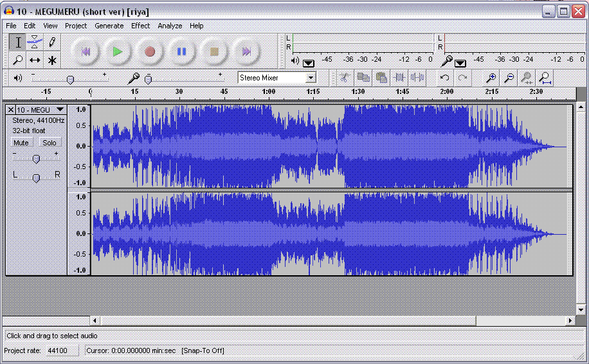This screenshot has width=589, height=364.
Task: Select the Draw pencil tool
Action: 52,42
